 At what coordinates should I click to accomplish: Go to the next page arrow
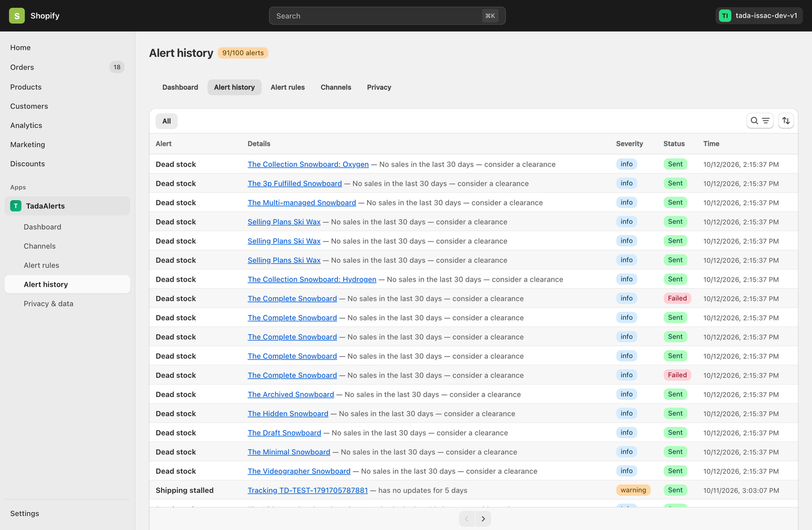[483, 519]
